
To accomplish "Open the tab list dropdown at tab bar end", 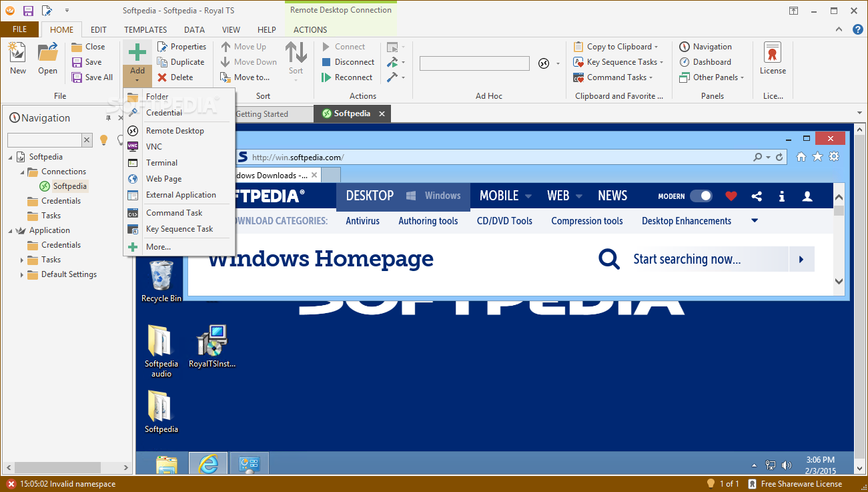I will point(859,113).
